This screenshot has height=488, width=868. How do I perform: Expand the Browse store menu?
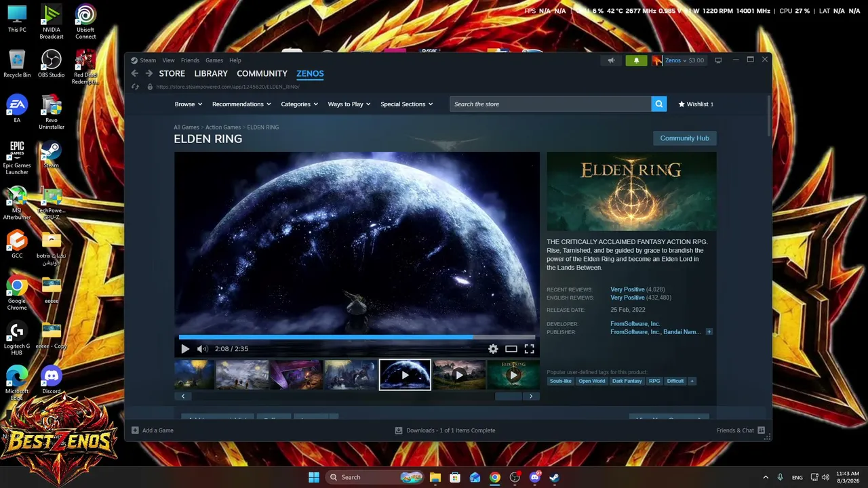coord(189,104)
